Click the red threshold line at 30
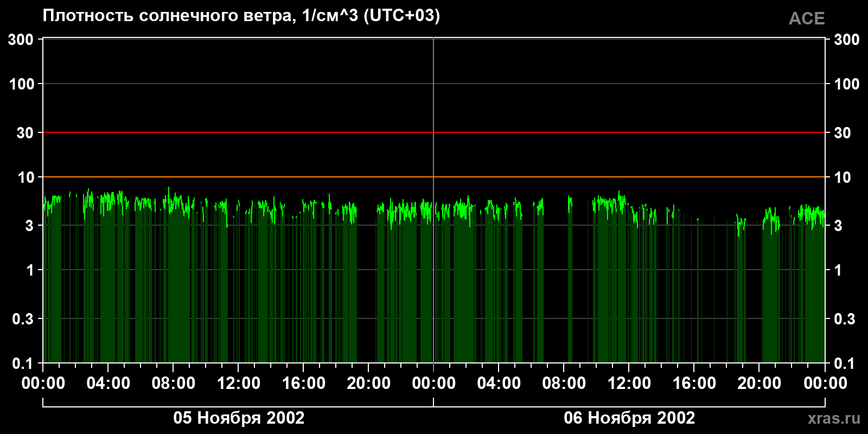Screen dimensions: 868x434 tap(434, 132)
